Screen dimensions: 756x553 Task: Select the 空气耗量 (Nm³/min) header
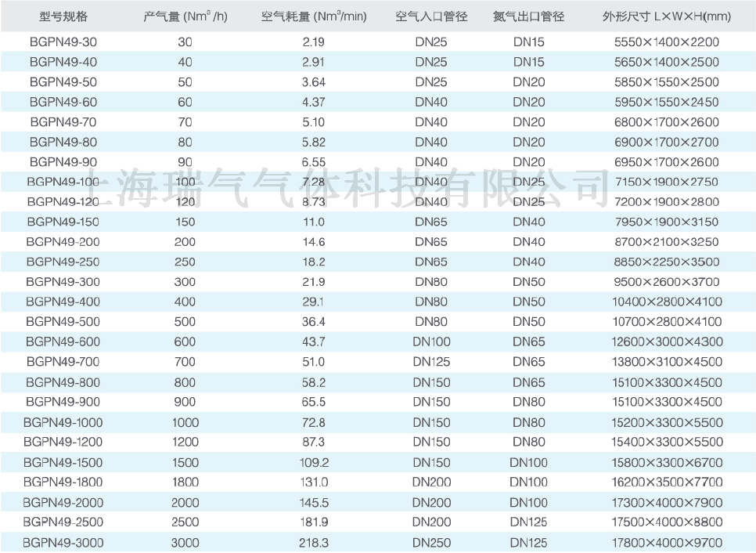coord(313,16)
